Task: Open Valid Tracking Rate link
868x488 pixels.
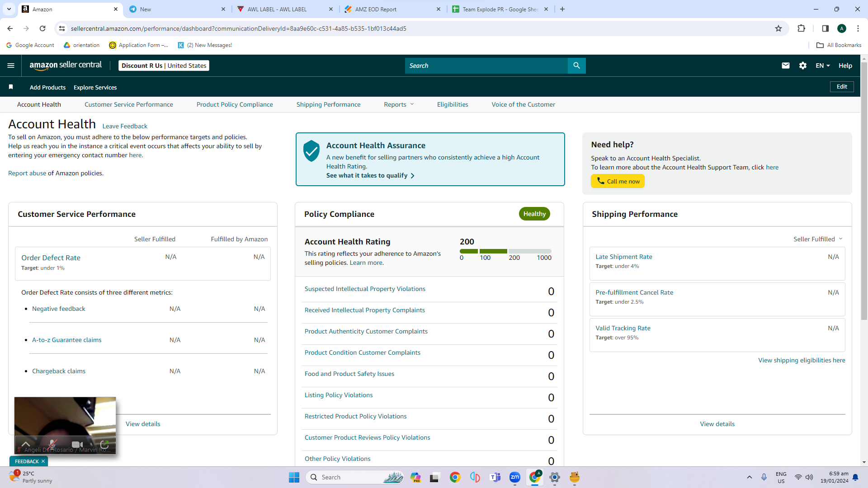Action: (623, 328)
